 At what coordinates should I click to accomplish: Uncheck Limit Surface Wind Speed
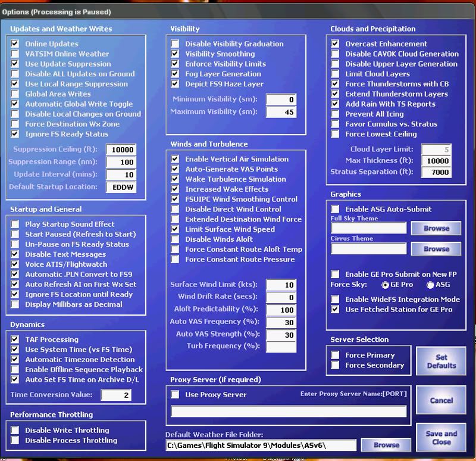tap(175, 229)
